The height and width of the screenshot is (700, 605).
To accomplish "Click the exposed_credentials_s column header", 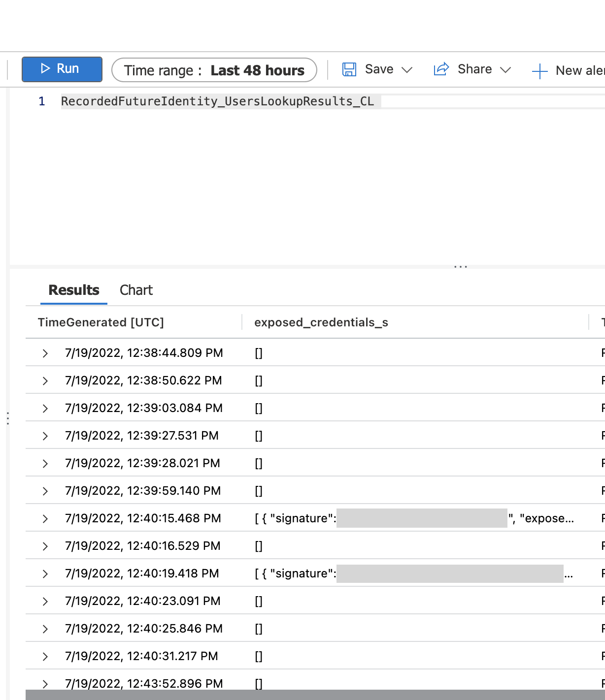I will tap(321, 322).
